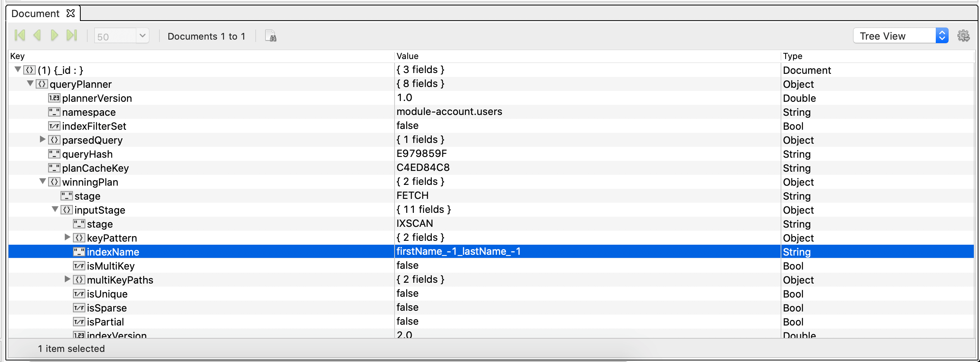Expand the keyPattern node

click(67, 237)
